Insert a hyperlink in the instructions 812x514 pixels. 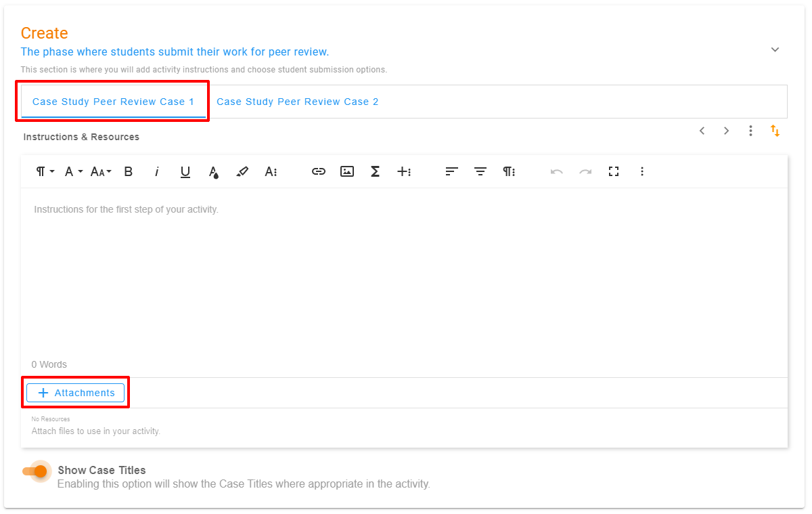pos(319,172)
